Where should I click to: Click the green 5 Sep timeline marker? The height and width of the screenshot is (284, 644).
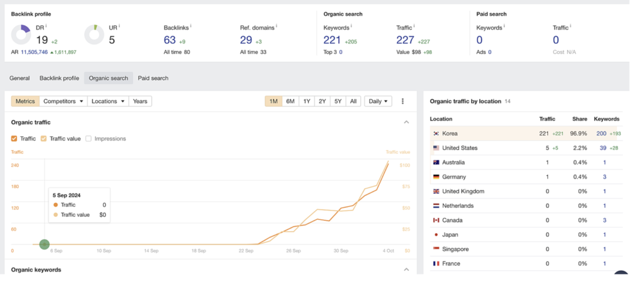pos(45,244)
